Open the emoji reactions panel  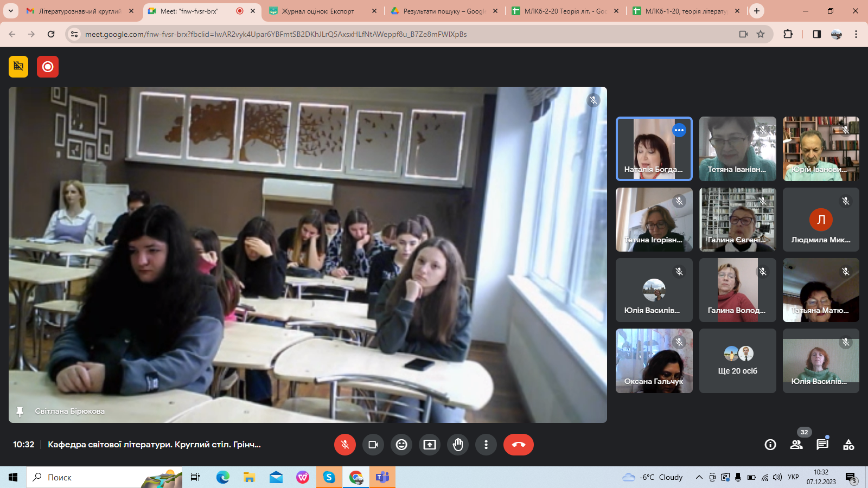pyautogui.click(x=401, y=445)
